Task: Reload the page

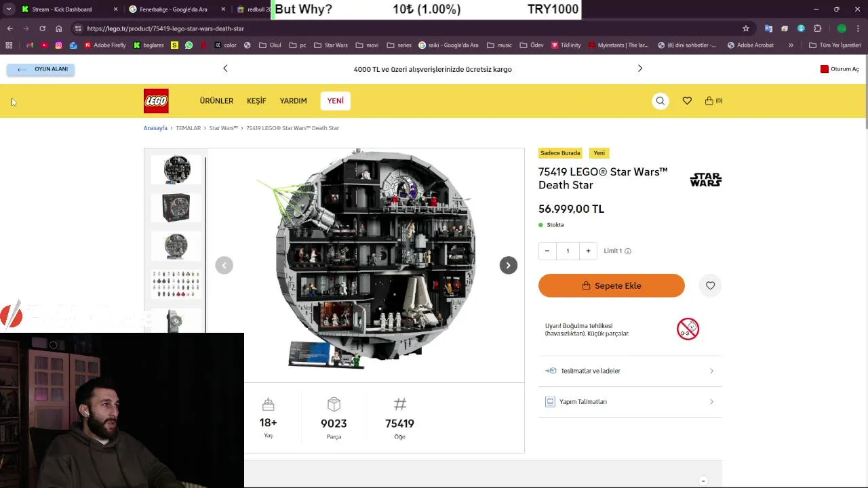Action: pyautogui.click(x=42, y=28)
